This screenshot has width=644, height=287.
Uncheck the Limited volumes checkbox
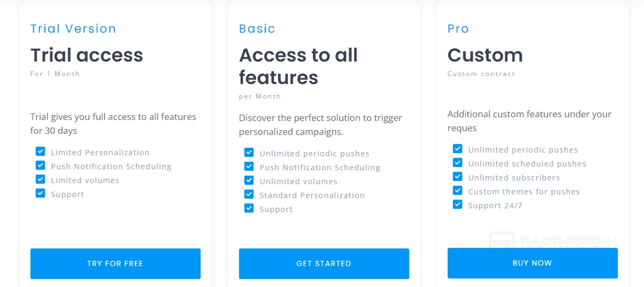pos(41,179)
